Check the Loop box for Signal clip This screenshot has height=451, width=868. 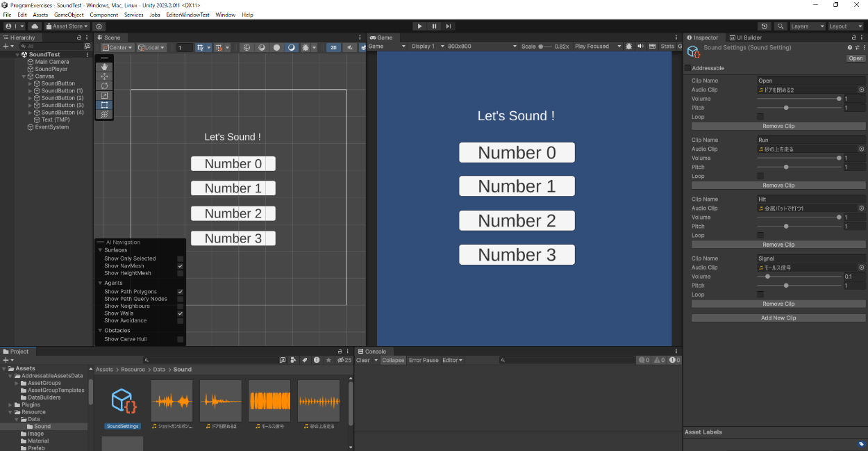(760, 295)
